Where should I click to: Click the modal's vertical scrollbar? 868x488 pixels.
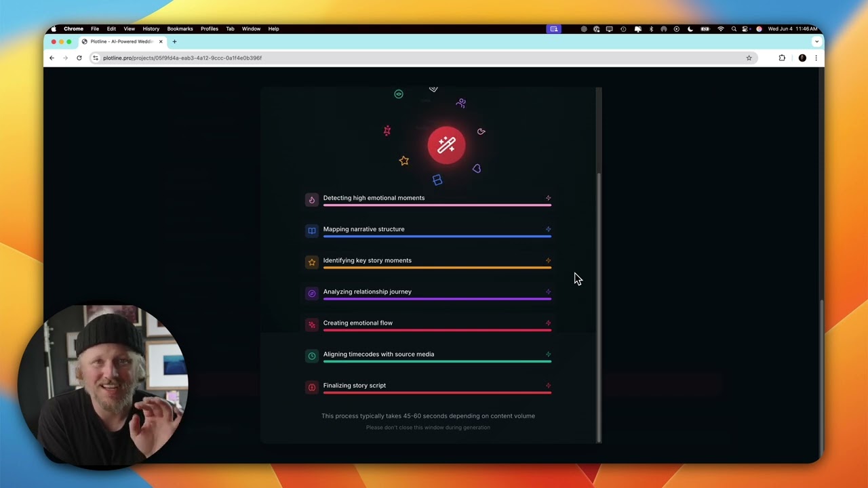[x=599, y=306]
